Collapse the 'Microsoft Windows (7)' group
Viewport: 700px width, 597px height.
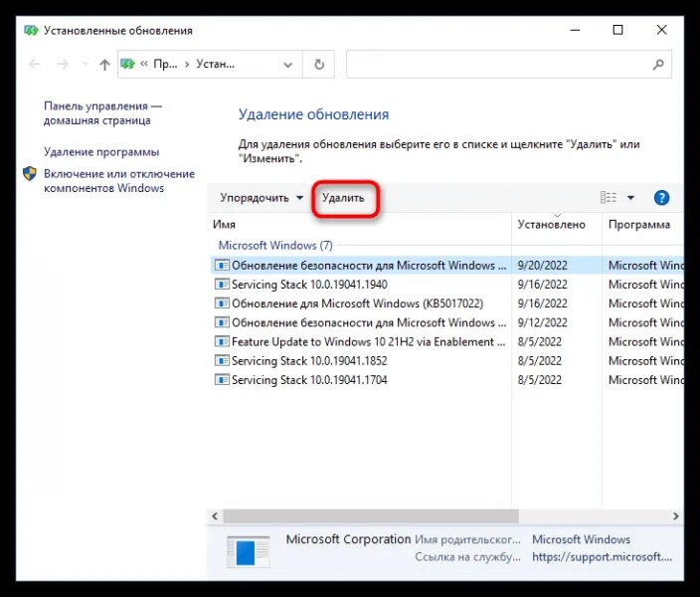pos(275,246)
